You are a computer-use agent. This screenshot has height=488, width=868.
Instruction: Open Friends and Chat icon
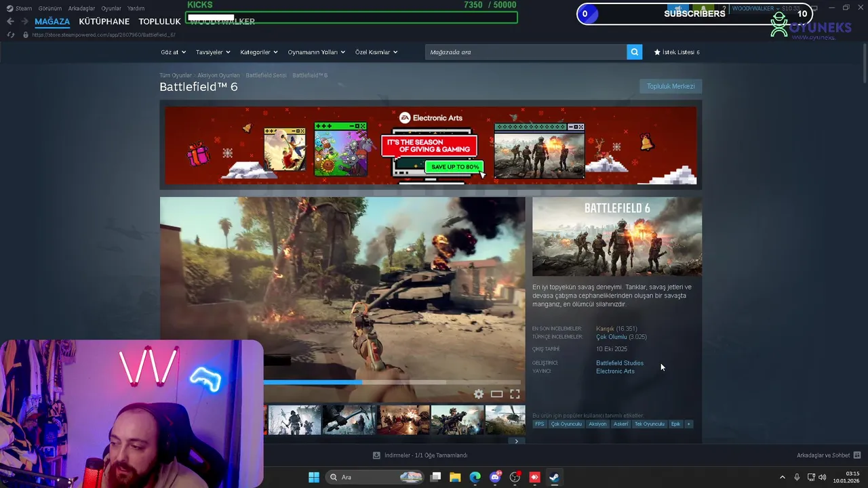point(857,455)
